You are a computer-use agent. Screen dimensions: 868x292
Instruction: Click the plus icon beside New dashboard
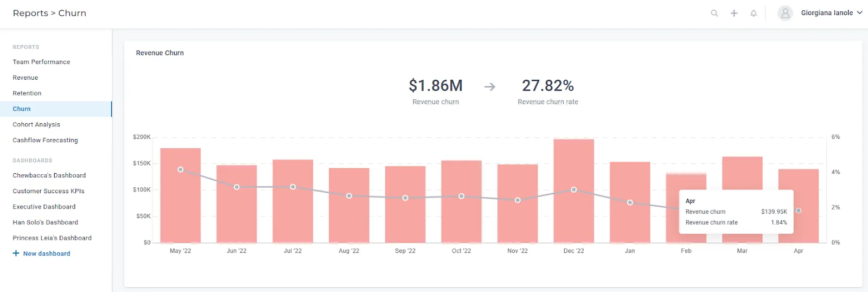pos(16,253)
